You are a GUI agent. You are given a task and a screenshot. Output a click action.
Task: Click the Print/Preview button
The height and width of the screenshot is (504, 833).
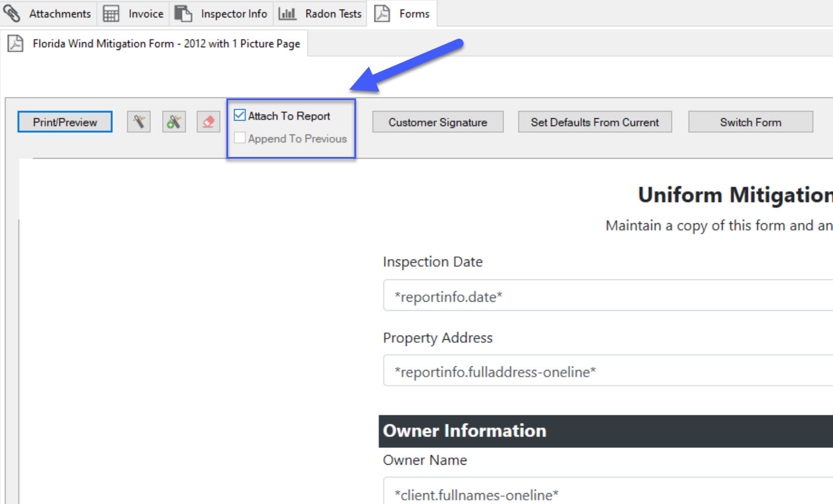(65, 121)
